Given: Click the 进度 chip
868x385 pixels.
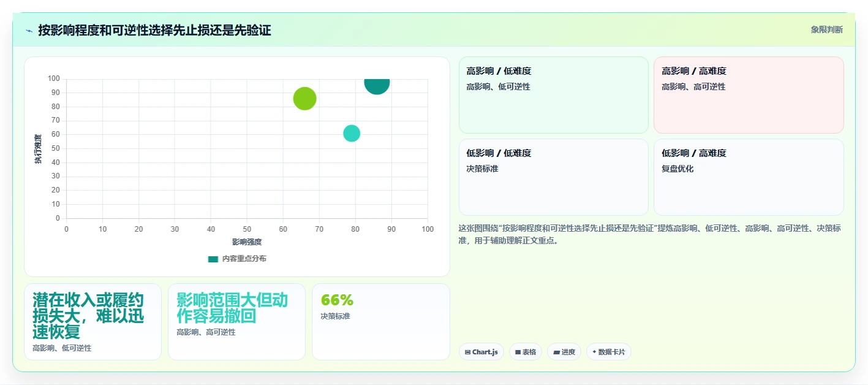Looking at the screenshot, I should [x=564, y=352].
